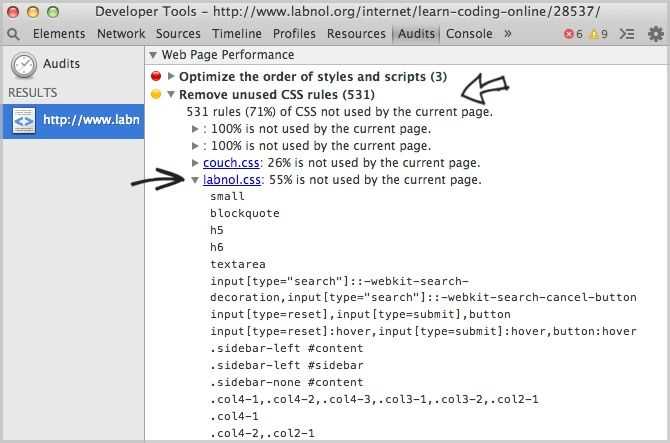Screen dimensions: 670x443
Task: Switch to the Console tab
Action: 469,34
